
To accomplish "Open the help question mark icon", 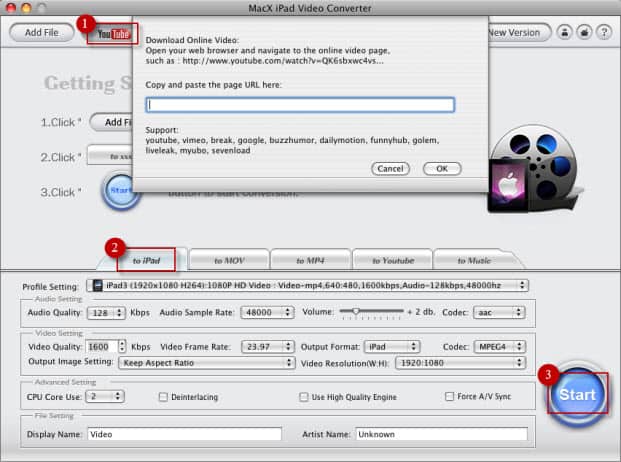I will (x=604, y=32).
